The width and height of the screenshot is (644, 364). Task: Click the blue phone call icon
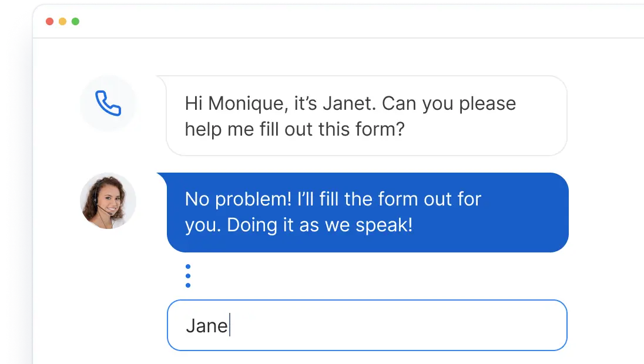108,104
